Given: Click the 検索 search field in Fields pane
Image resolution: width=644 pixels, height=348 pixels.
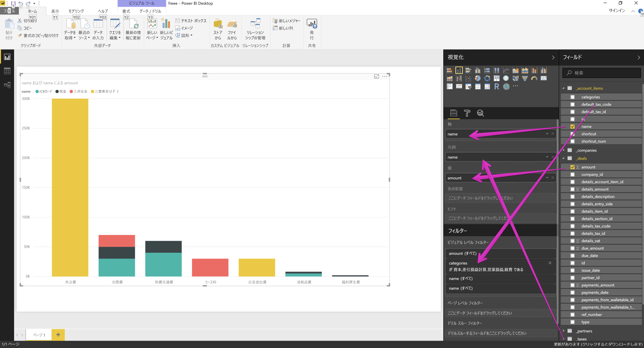Looking at the screenshot, I should pos(601,73).
